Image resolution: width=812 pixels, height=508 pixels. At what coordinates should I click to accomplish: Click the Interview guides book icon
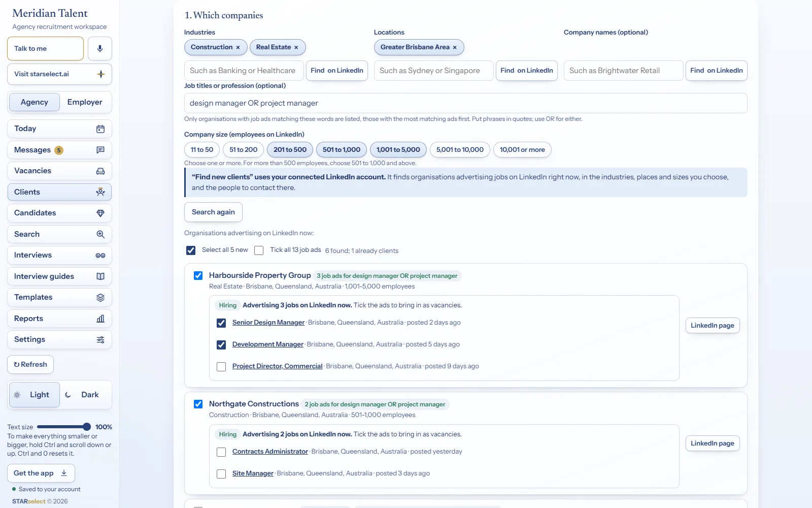pyautogui.click(x=100, y=276)
